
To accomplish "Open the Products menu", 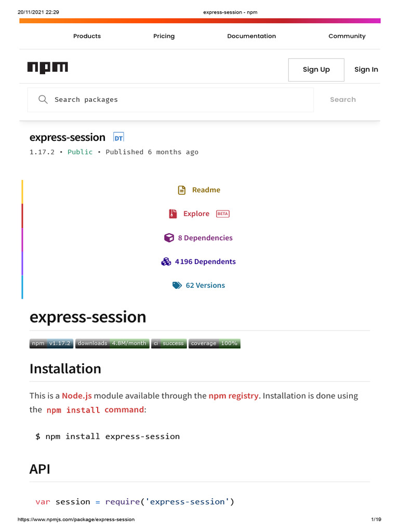I will 87,36.
